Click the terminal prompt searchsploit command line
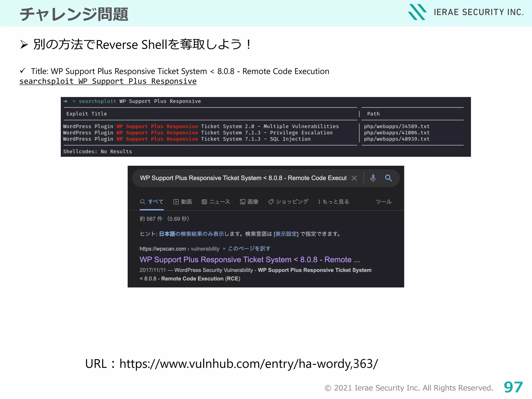 tap(132, 101)
